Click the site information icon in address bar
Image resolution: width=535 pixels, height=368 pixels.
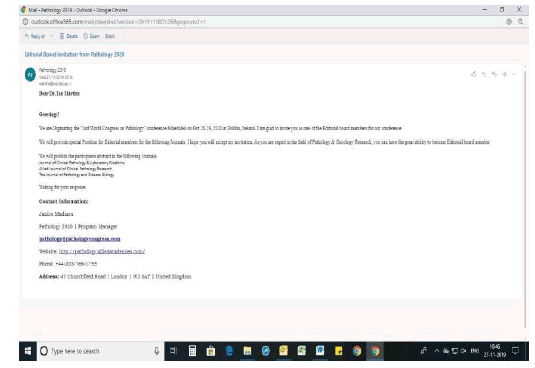click(25, 22)
